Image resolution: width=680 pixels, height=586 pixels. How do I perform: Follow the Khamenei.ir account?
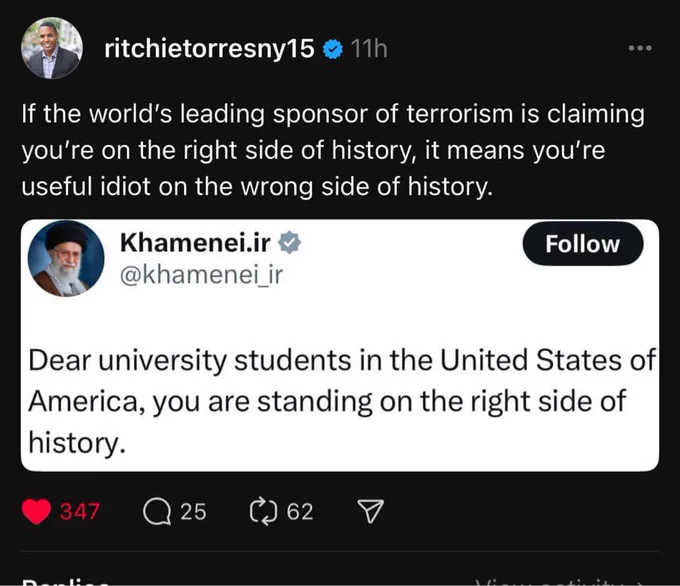pyautogui.click(x=583, y=244)
